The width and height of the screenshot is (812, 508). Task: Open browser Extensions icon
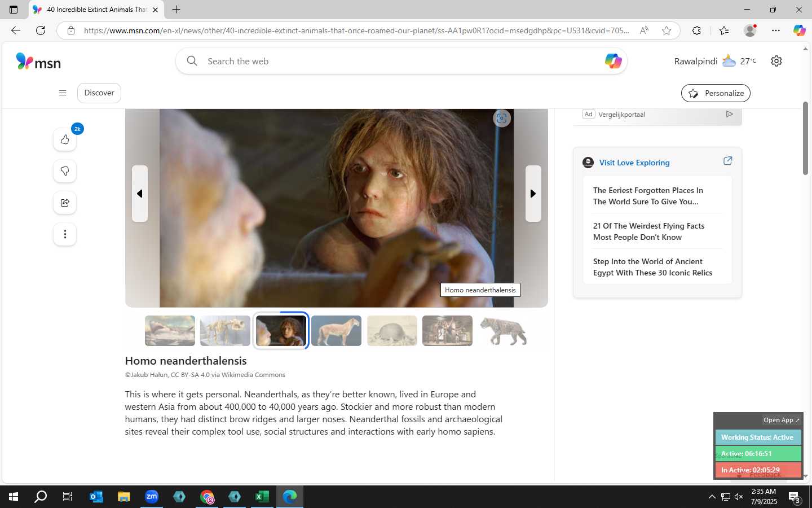tap(696, 30)
